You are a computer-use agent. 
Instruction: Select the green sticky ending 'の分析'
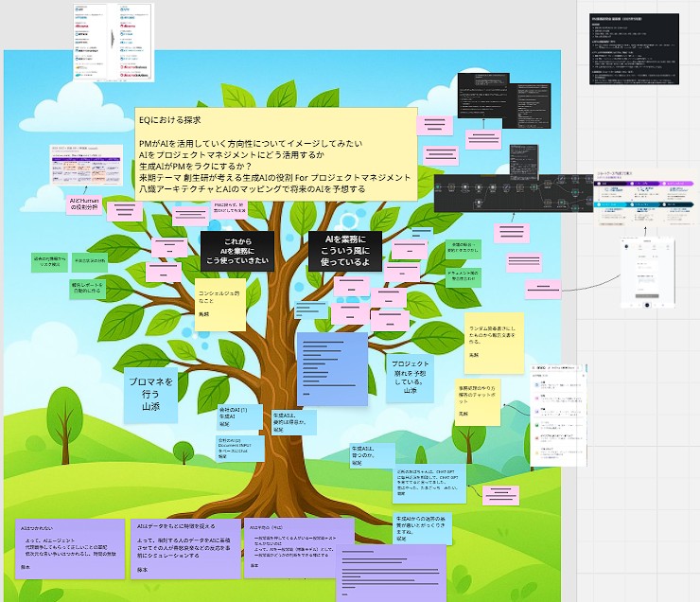89,262
